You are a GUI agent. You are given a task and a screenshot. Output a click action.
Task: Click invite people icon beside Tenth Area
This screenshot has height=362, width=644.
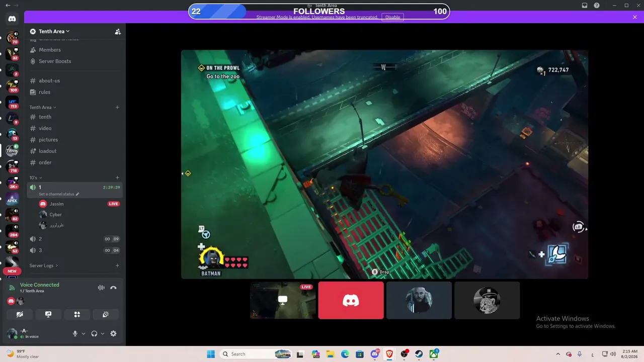(x=118, y=31)
